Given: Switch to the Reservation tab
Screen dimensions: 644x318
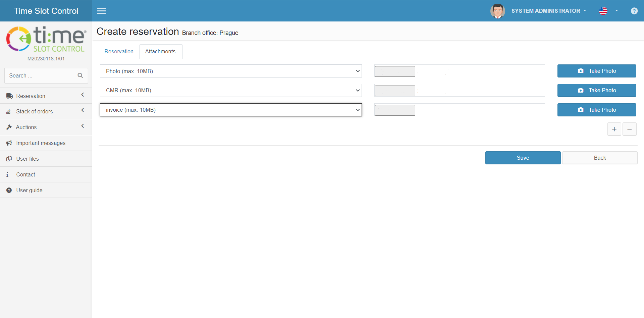Looking at the screenshot, I should (x=119, y=51).
